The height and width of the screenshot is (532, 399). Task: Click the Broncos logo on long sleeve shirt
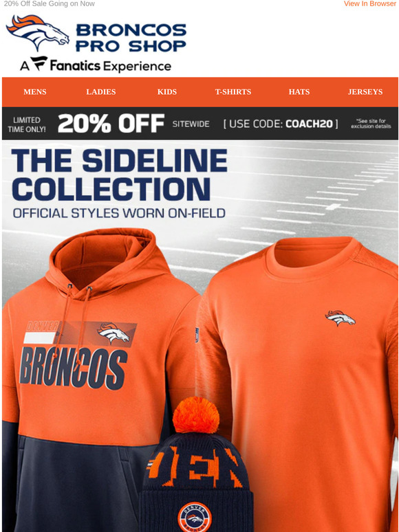pos(341,318)
